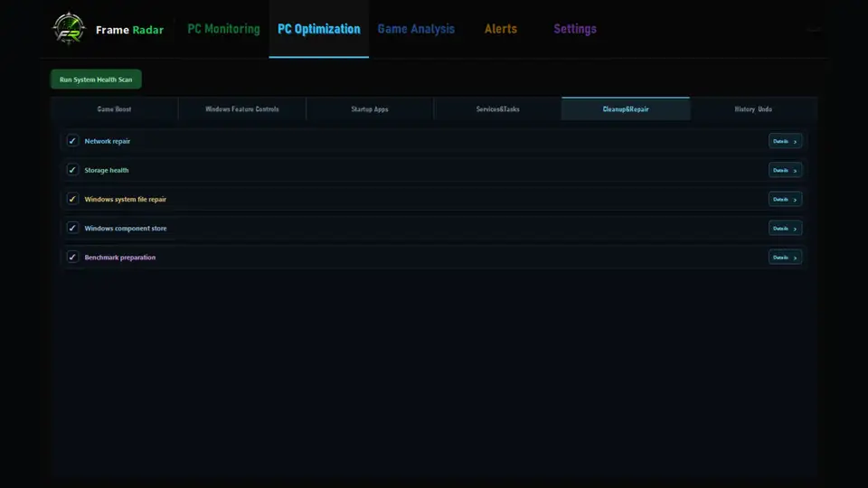Open the Alerts tab
The height and width of the screenshot is (488, 868).
pyautogui.click(x=501, y=29)
